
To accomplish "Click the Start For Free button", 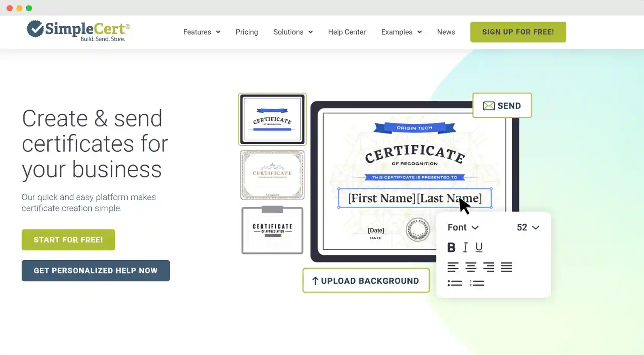I will pos(68,240).
